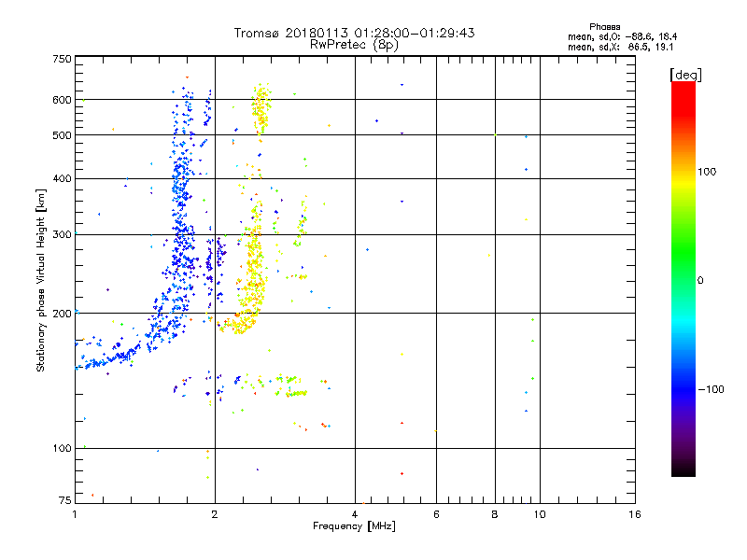Image resolution: width=747 pixels, height=560 pixels.
Task: Click the y-axis tick label '400'
Action: coord(62,179)
